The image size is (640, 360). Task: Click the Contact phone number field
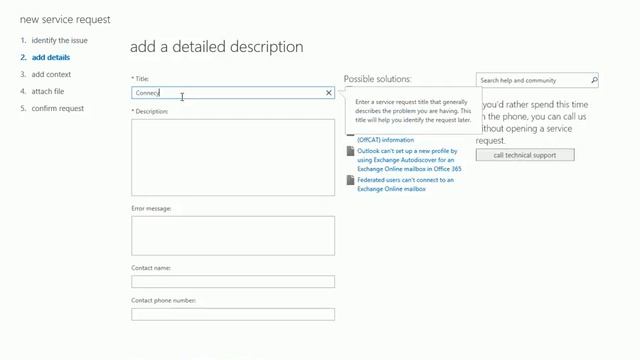coord(233,314)
